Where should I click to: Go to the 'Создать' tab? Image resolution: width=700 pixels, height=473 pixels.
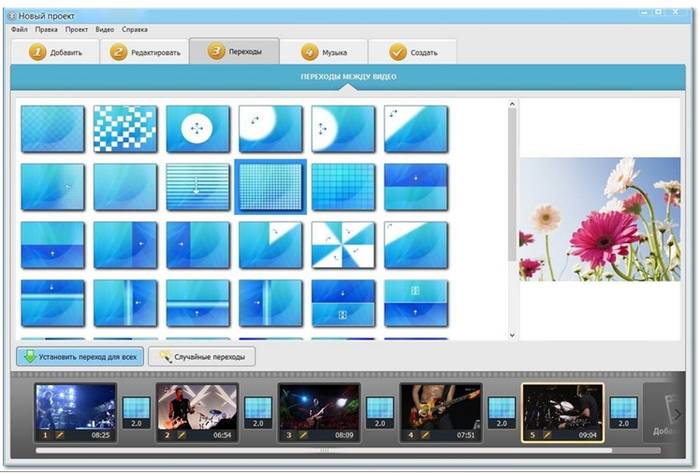tap(412, 52)
